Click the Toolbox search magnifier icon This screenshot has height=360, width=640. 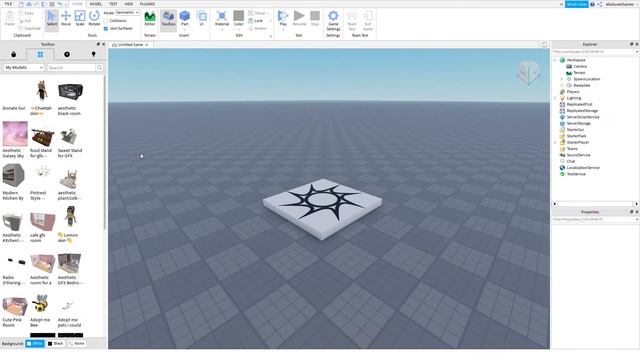point(99,67)
